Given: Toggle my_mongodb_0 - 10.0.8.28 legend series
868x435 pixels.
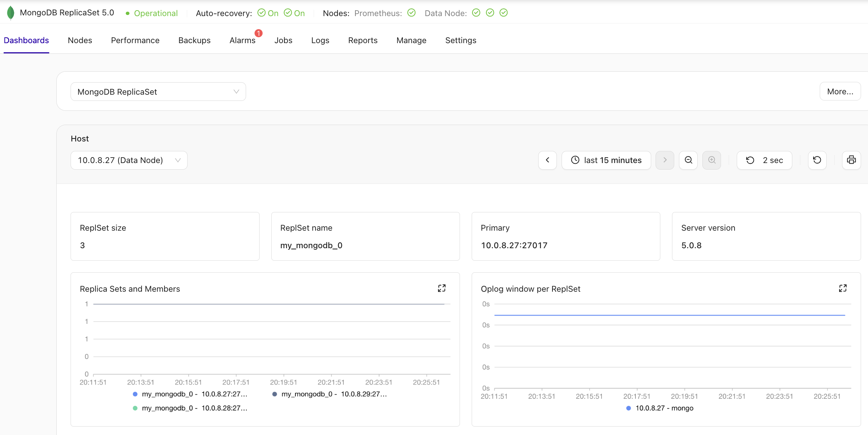Looking at the screenshot, I should pyautogui.click(x=190, y=408).
